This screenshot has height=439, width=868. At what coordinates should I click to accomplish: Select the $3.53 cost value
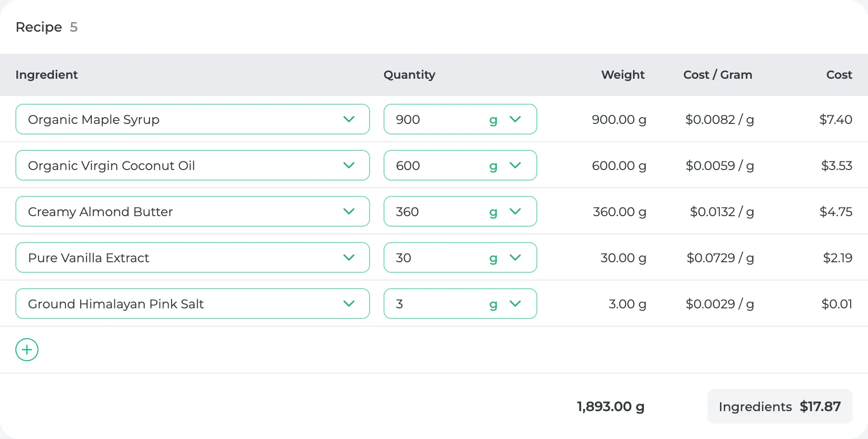point(837,165)
